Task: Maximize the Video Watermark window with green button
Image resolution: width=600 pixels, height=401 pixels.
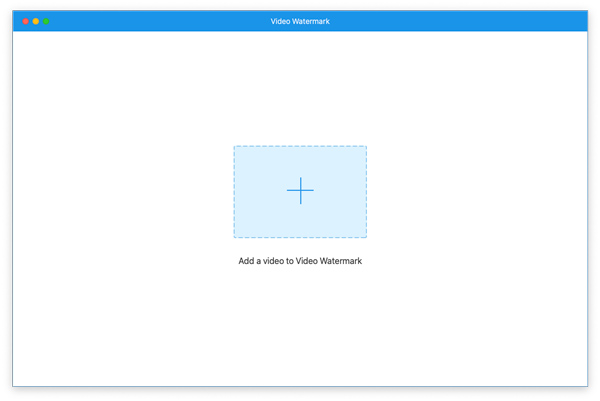Action: pos(46,21)
